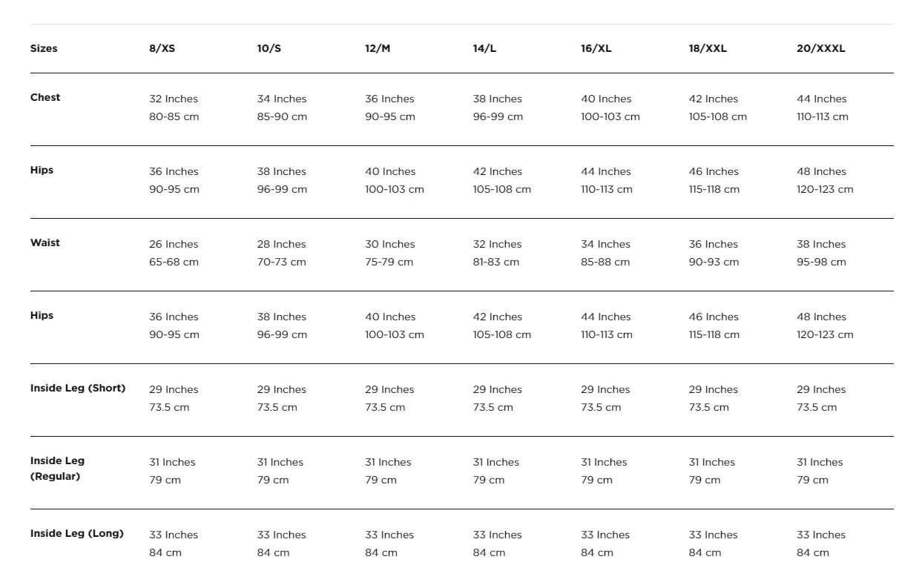Select the 95-98 cm waist measurement
This screenshot has height=588, width=922.
tap(821, 262)
